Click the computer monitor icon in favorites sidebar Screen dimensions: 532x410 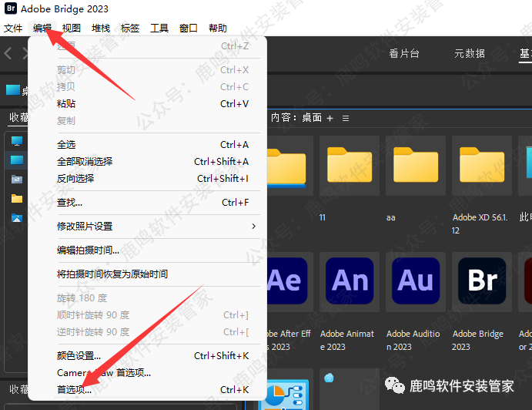click(x=17, y=141)
